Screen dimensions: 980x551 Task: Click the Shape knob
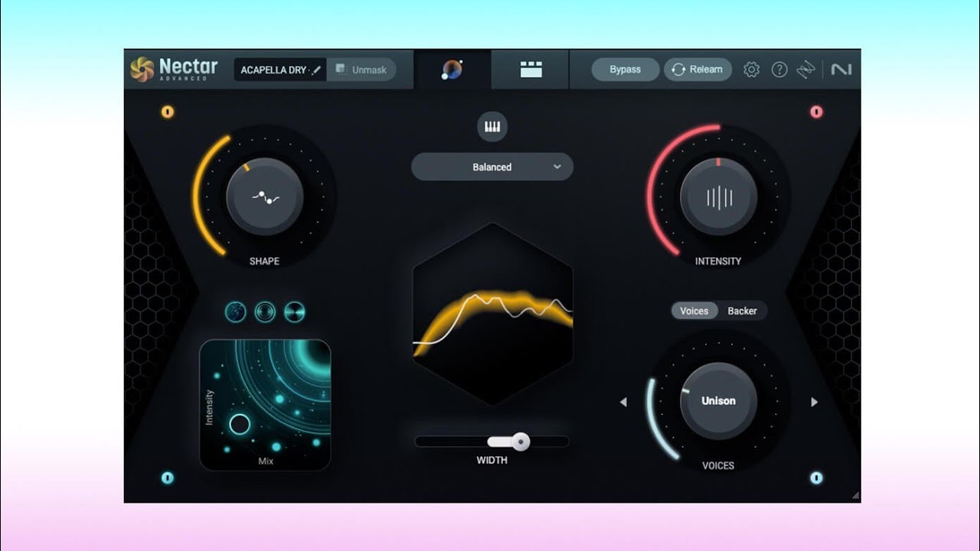click(x=265, y=197)
